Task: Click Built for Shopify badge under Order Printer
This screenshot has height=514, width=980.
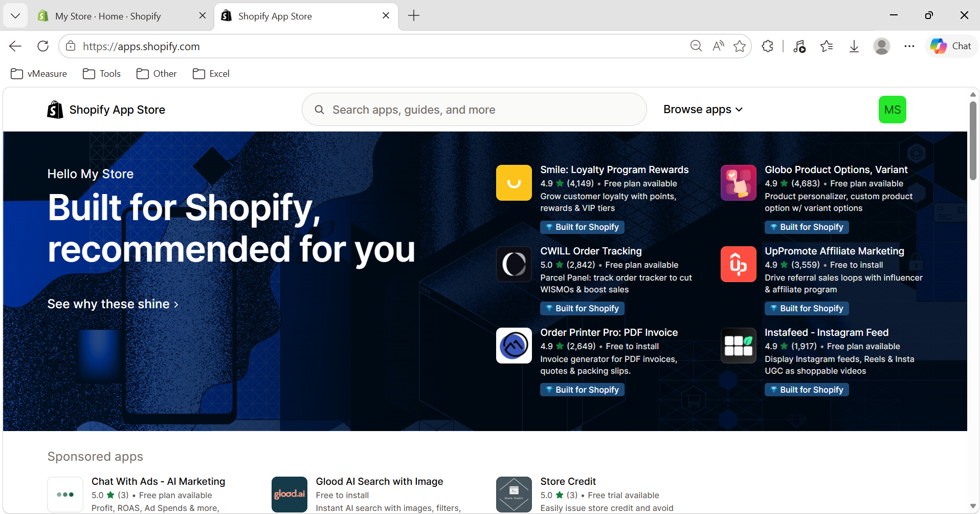Action: 582,390
